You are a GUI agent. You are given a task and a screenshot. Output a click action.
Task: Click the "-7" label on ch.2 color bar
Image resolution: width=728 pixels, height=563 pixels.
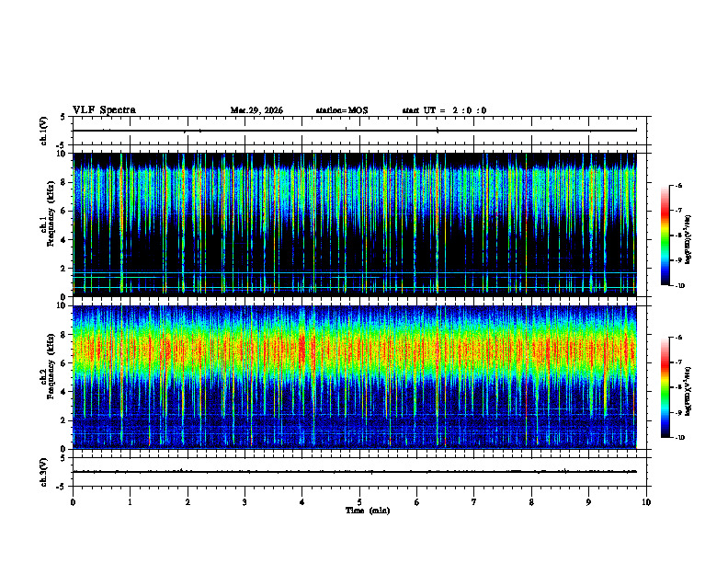[678, 362]
